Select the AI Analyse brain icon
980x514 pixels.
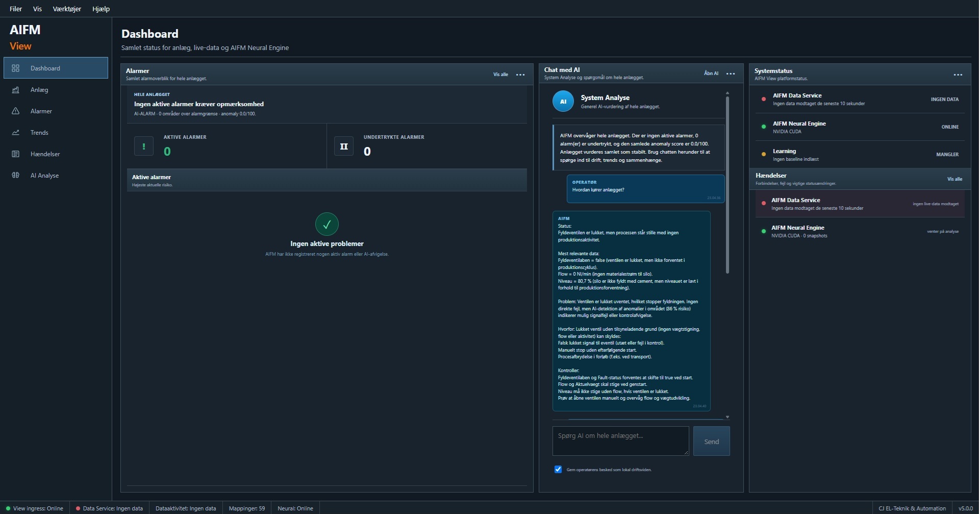[x=15, y=176]
